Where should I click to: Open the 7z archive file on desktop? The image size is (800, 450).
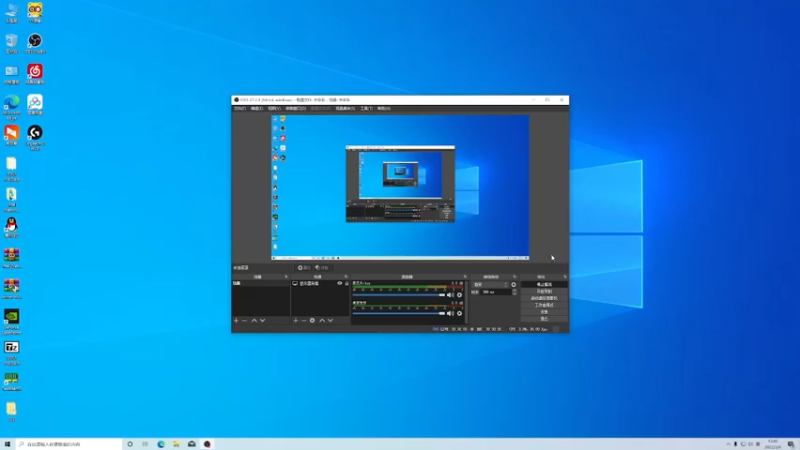point(11,354)
